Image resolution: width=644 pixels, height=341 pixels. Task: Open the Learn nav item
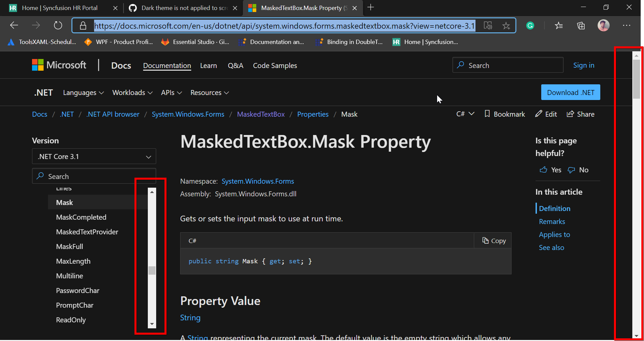[x=209, y=66]
